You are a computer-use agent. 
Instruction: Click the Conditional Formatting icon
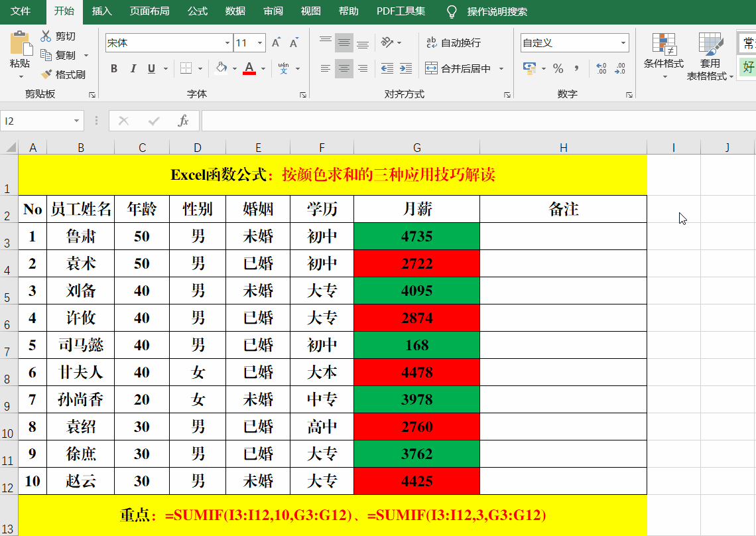pyautogui.click(x=664, y=44)
